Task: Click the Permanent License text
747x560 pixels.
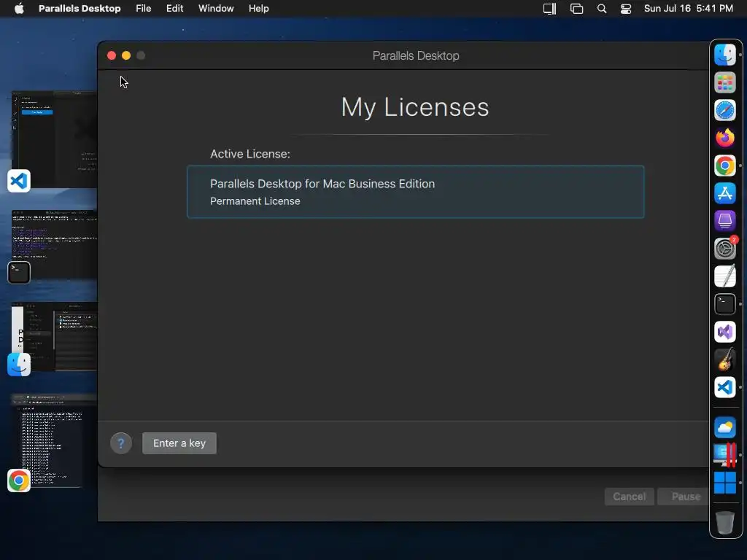Action: [x=255, y=201]
